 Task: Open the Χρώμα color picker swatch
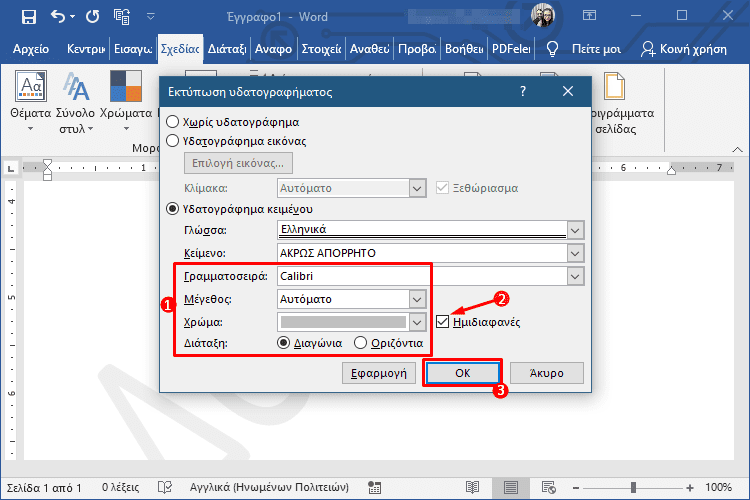click(x=351, y=322)
